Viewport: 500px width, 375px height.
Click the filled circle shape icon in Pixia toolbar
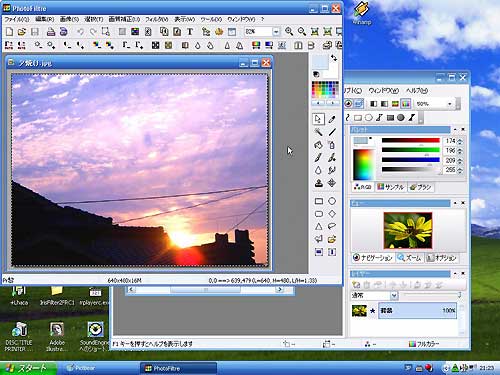401,117
